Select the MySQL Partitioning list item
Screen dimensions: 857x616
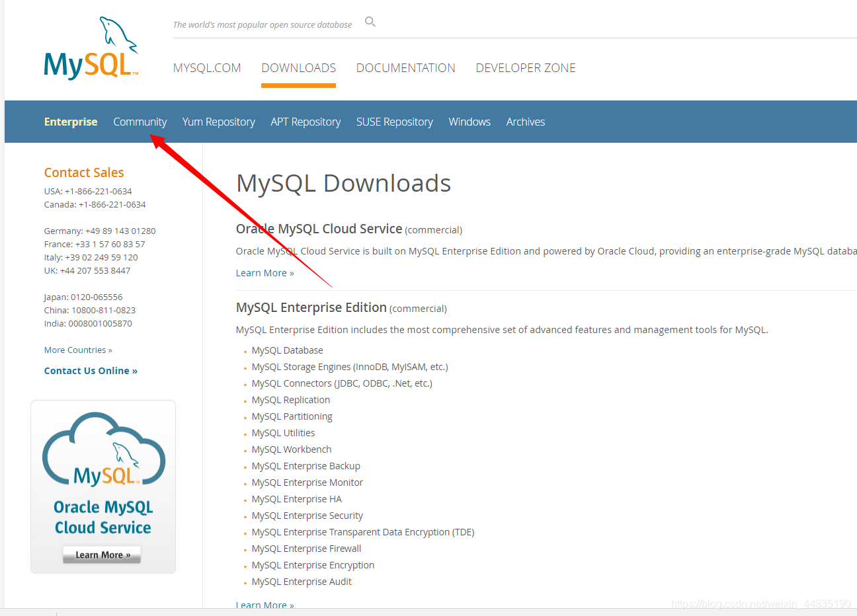click(x=292, y=416)
